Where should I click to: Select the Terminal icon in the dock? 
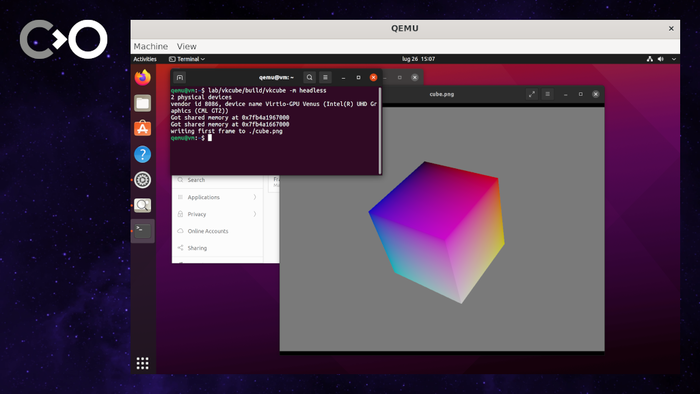[x=142, y=231]
